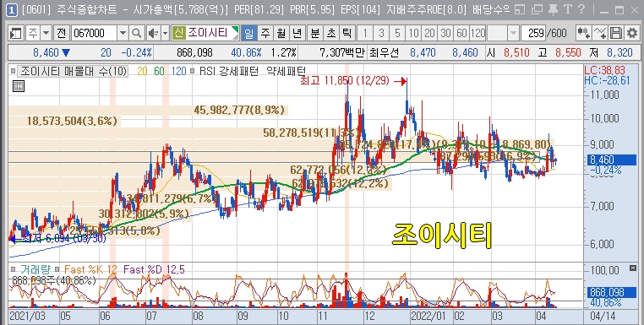
Task: Click Fast %K 12 label
Action: tap(90, 269)
